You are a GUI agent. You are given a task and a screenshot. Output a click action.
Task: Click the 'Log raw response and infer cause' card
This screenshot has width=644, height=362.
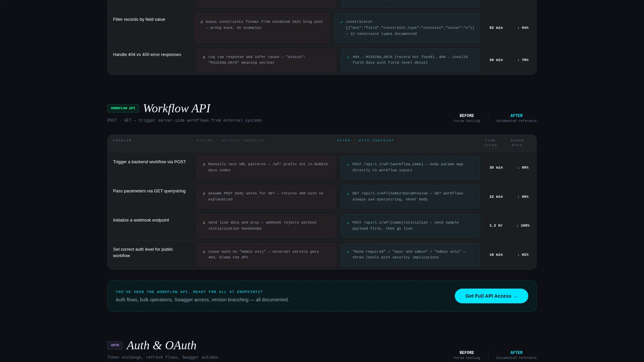[x=266, y=60]
